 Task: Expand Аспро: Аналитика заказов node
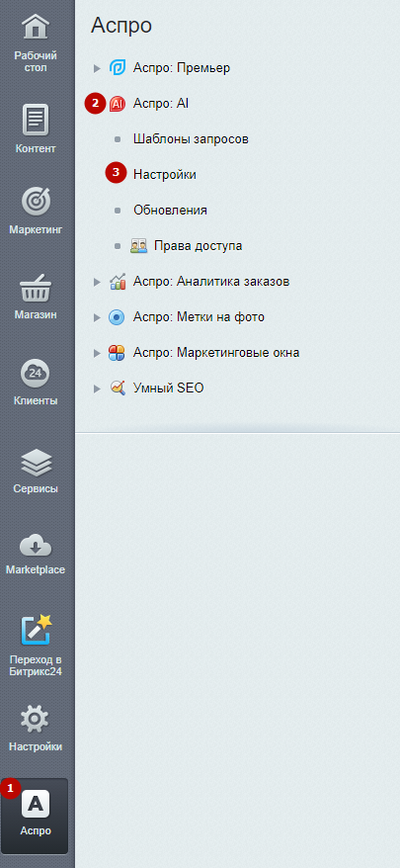(x=98, y=282)
